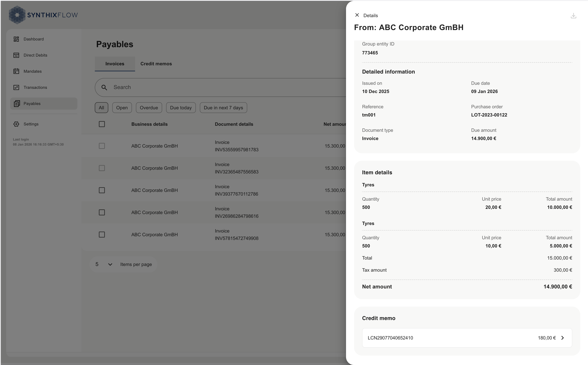
Task: Open the items per page dropdown
Action: point(104,264)
